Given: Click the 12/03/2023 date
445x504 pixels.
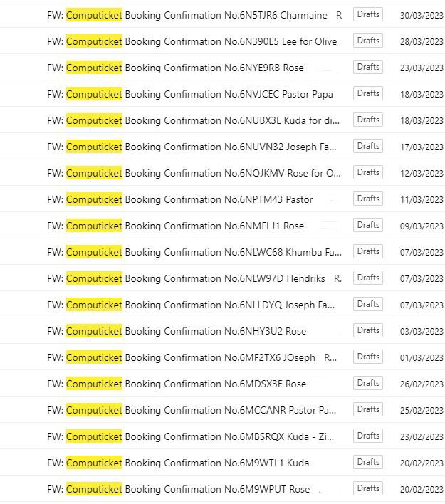Looking at the screenshot, I should point(422,174).
